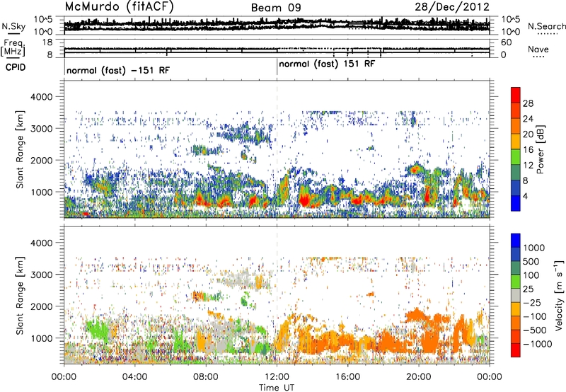566x392 pixels.
Task: Click the grey swatch of Velocity colorbar
Action: [x=516, y=295]
